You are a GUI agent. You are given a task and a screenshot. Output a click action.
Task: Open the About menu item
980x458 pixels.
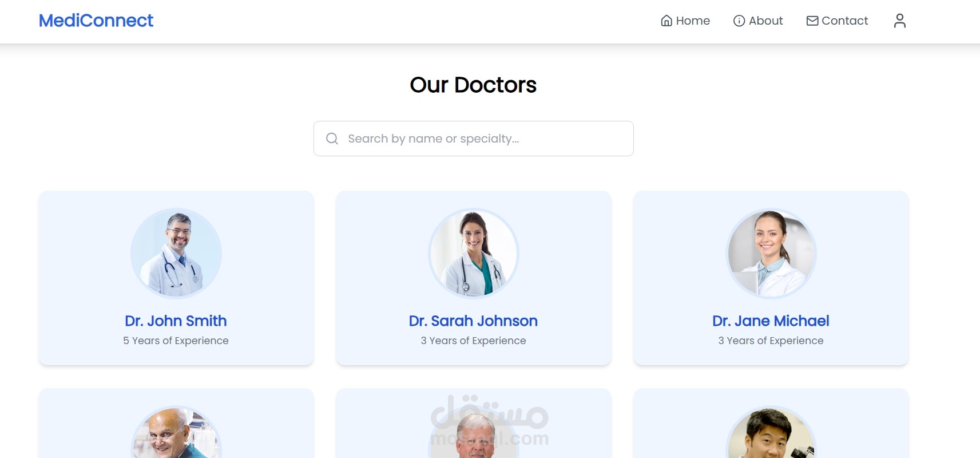pos(758,21)
